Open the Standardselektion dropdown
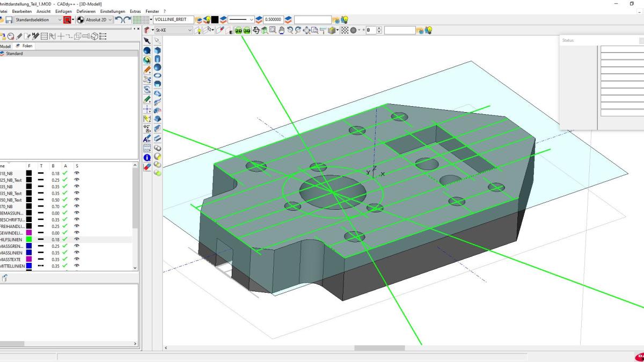 click(60, 20)
